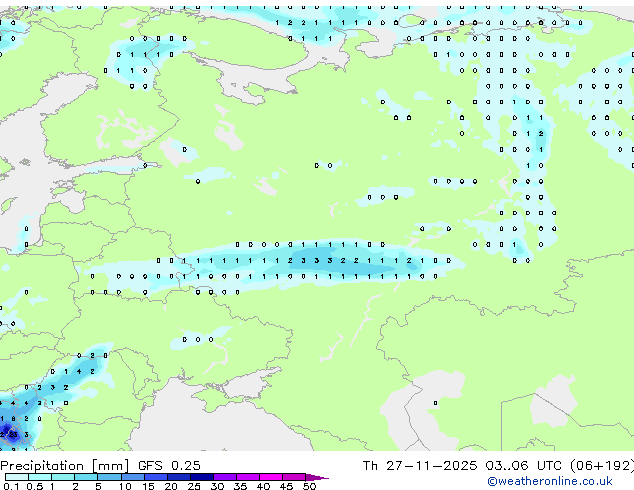Select the legend swatch between 45 and 50
The width and height of the screenshot is (634, 490).
pos(294,477)
